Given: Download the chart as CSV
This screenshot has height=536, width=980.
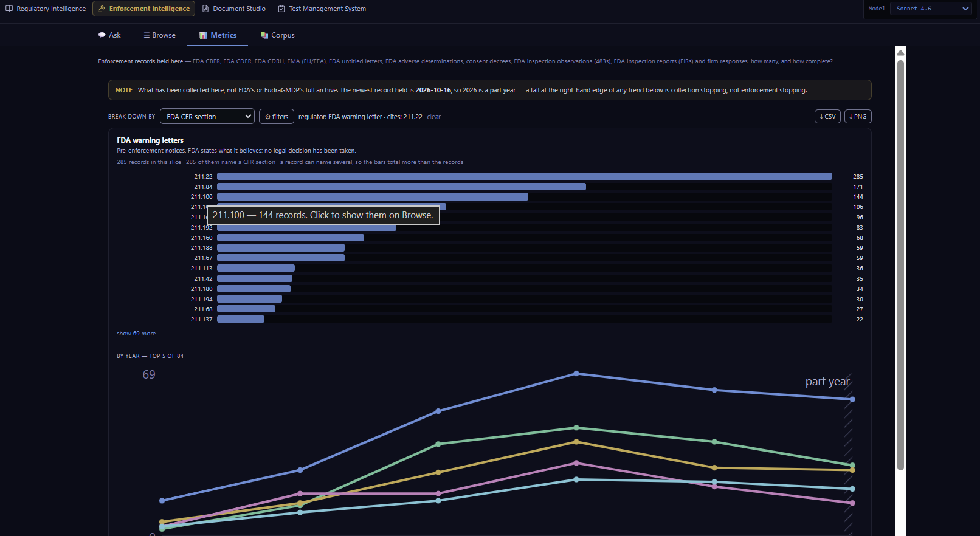Looking at the screenshot, I should point(827,117).
